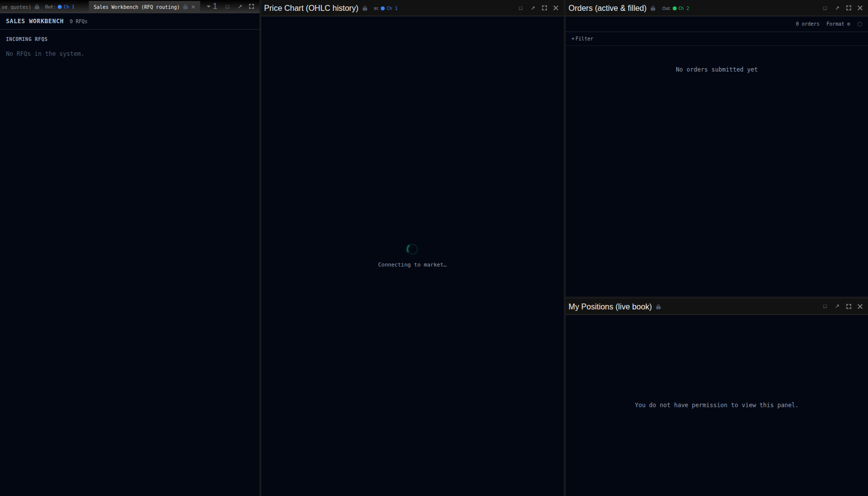Pop out the Price Chart panel
This screenshot has width=868, height=496.
(x=533, y=8)
